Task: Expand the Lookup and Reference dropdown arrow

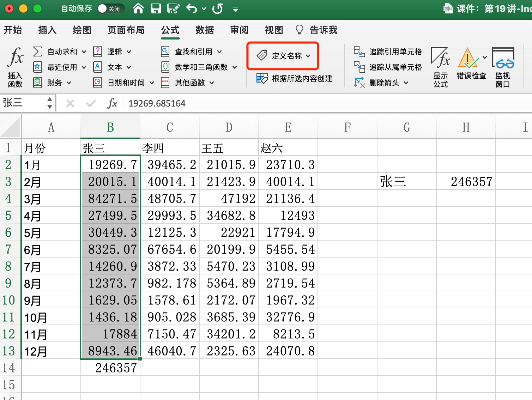Action: click(219, 52)
